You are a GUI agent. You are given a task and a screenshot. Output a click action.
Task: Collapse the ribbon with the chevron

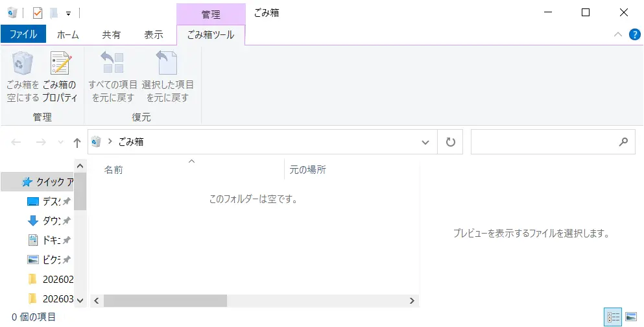pos(618,34)
